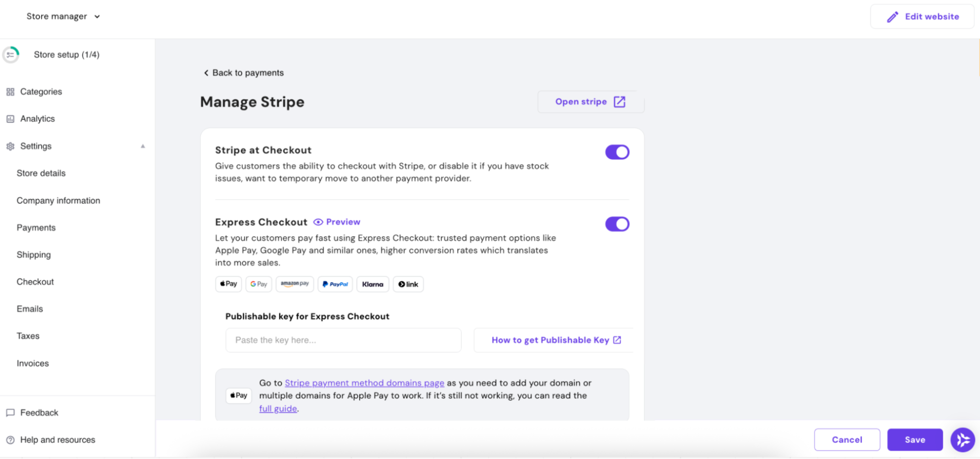Disable the Stripe at Checkout toggle
Screen dimensions: 980x459
pyautogui.click(x=617, y=152)
